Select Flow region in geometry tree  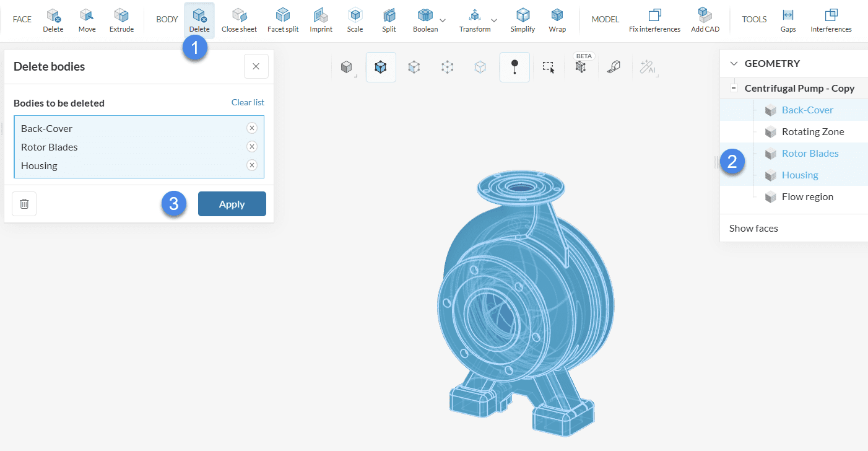807,197
